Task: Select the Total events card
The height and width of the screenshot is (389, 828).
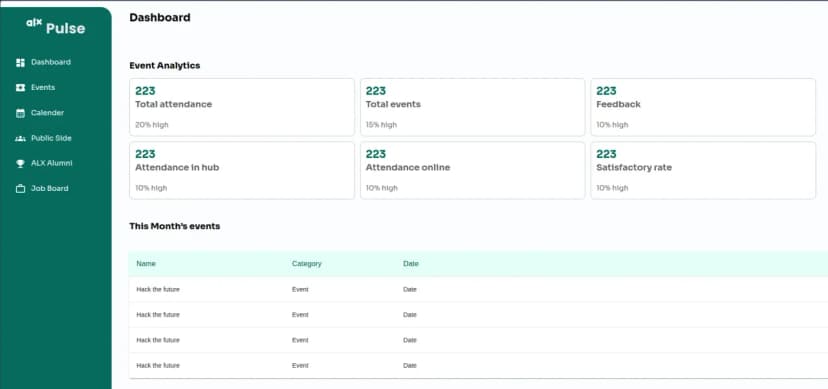Action: [473, 107]
